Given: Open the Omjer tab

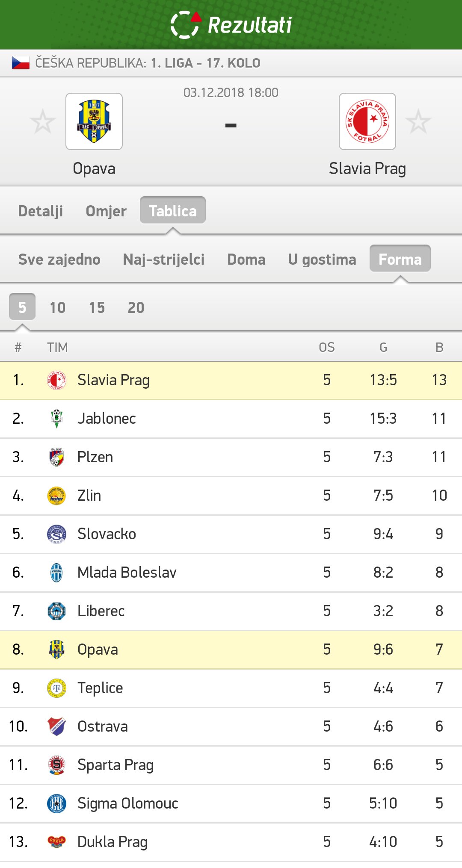Looking at the screenshot, I should click(x=106, y=211).
